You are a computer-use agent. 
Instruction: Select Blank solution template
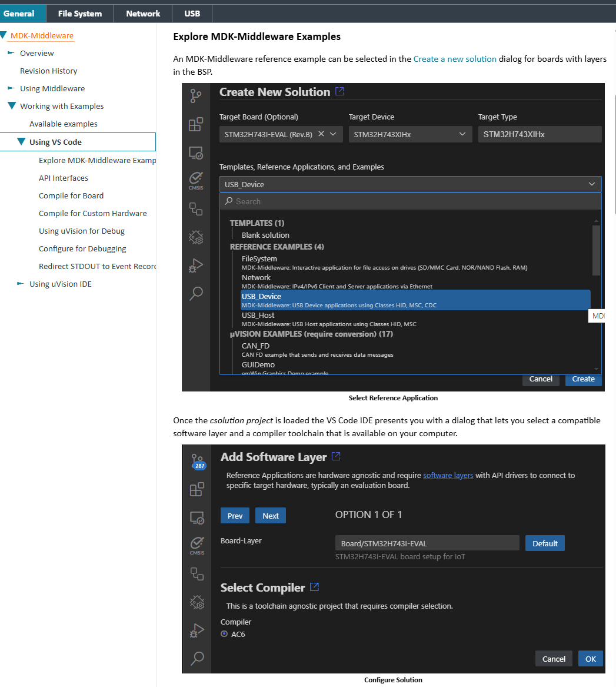(265, 235)
